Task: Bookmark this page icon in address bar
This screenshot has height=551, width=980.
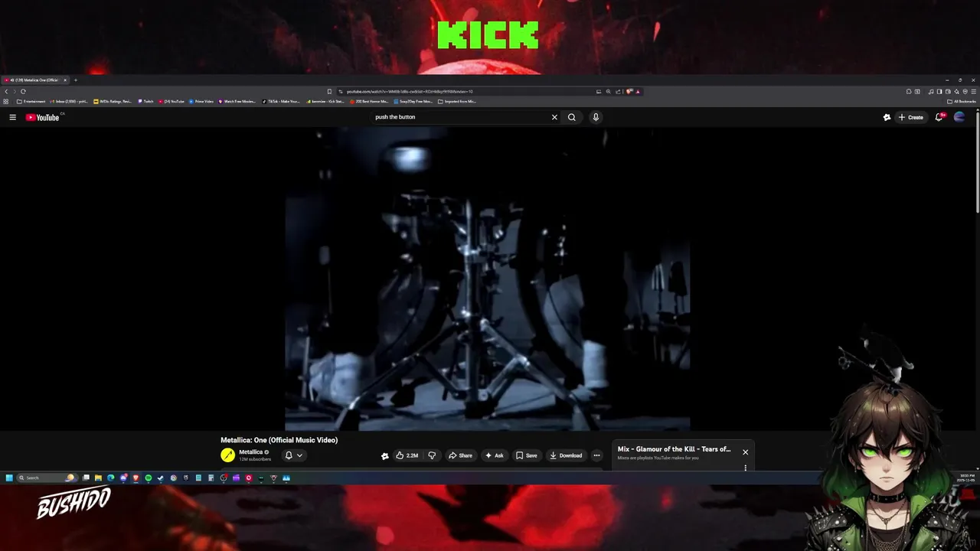Action: (329, 91)
